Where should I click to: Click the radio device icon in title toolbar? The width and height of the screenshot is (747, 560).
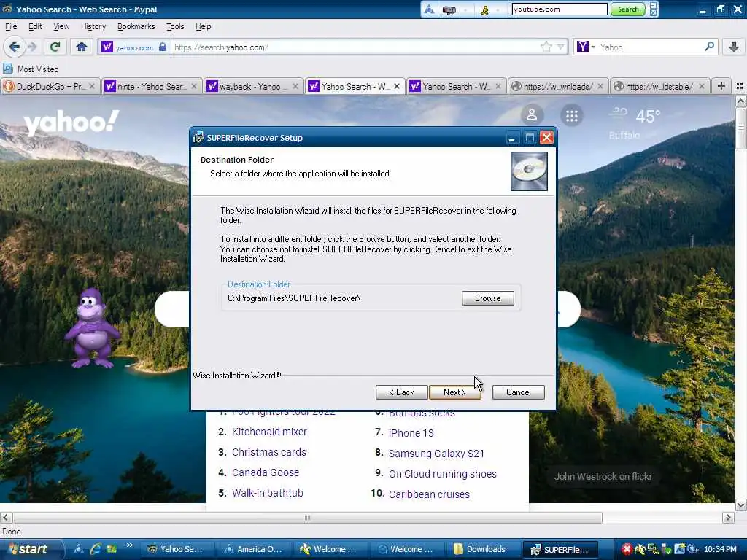(x=449, y=9)
